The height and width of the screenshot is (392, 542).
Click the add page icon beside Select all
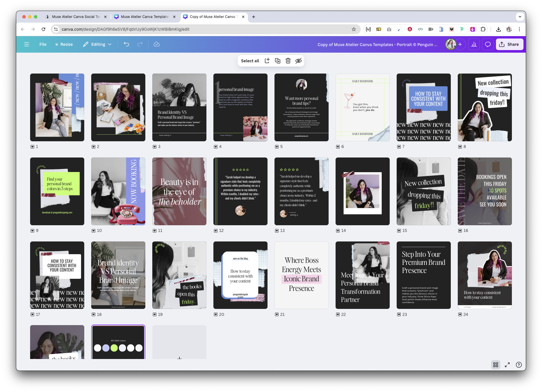[x=267, y=61]
